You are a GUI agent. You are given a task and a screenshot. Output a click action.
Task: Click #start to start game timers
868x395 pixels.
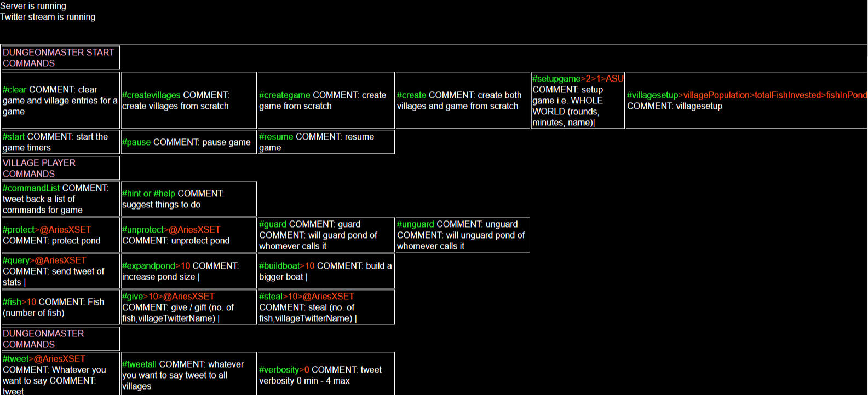(14, 137)
